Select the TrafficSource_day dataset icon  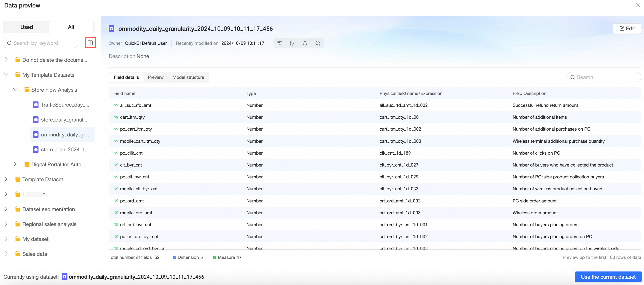(36, 105)
